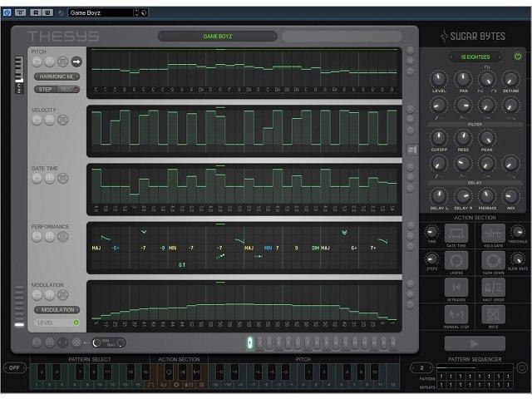Click the Slow Down action icon
Image resolution: width=532 pixels, height=399 pixels.
point(493,261)
